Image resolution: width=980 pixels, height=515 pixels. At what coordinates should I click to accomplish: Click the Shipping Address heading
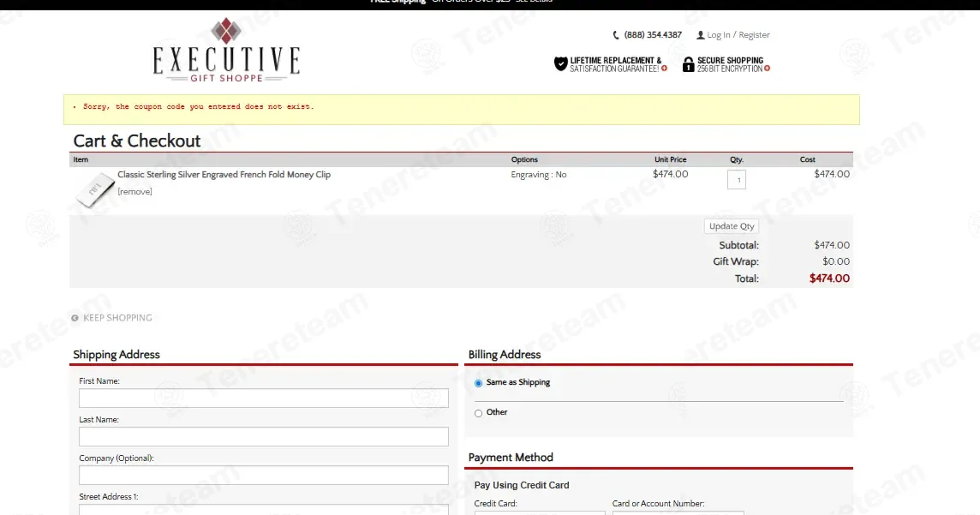[117, 355]
